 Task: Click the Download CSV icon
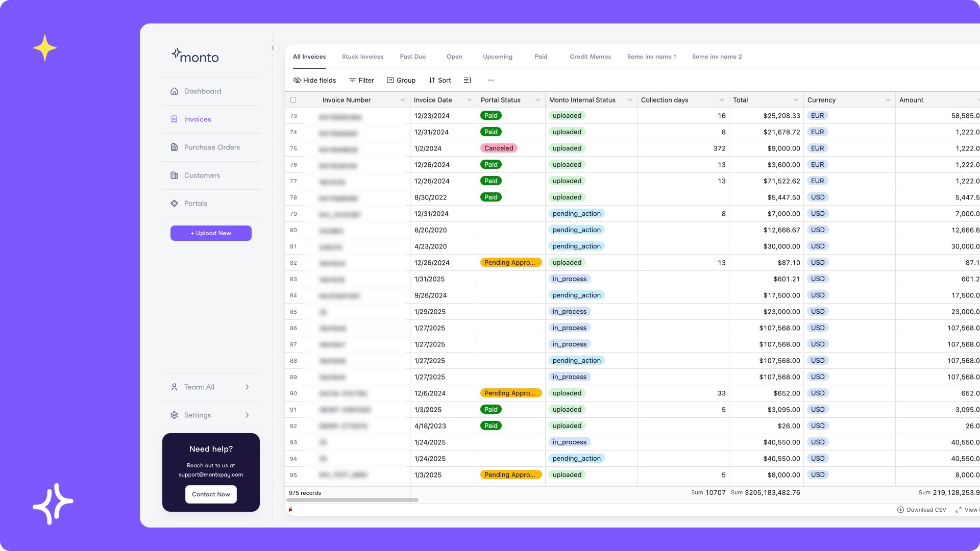coord(900,510)
